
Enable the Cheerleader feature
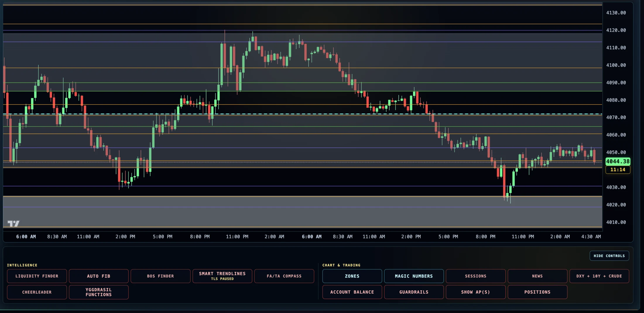[x=37, y=292]
